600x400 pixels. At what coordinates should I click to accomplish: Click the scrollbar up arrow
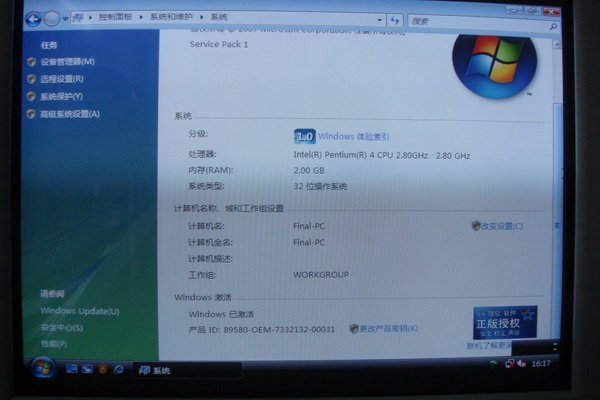pos(556,44)
